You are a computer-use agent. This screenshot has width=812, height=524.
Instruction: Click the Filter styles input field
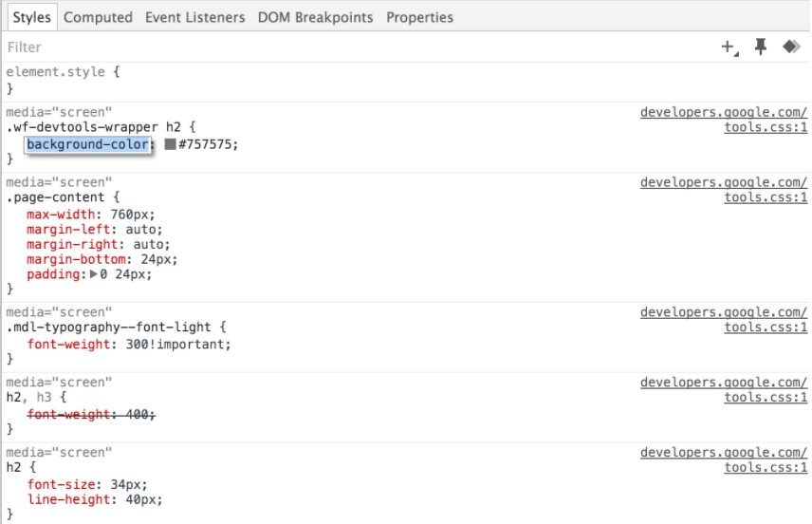[285, 47]
